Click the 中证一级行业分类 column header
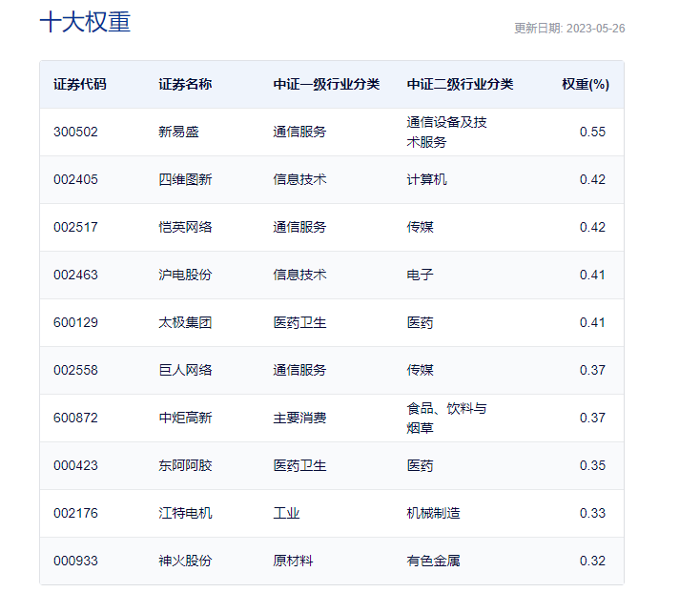 [x=326, y=84]
